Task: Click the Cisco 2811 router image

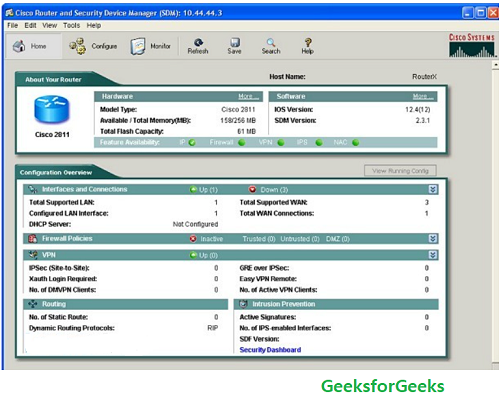Action: click(52, 109)
